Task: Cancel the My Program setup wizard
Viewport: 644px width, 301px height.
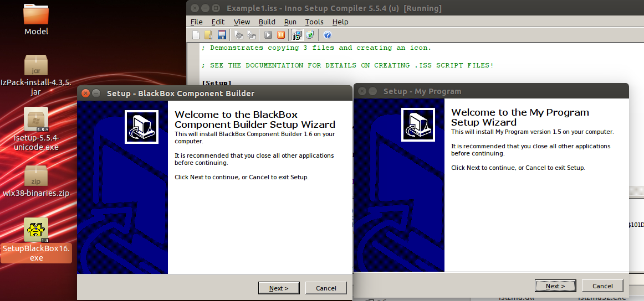Action: click(602, 286)
